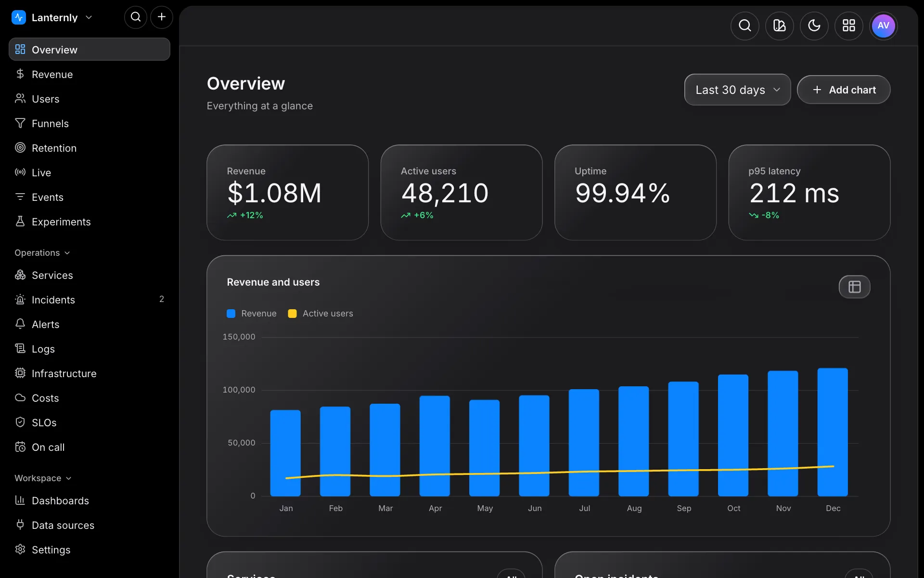This screenshot has width=924, height=578.
Task: Click the p95 latency 212 ms value
Action: (794, 193)
